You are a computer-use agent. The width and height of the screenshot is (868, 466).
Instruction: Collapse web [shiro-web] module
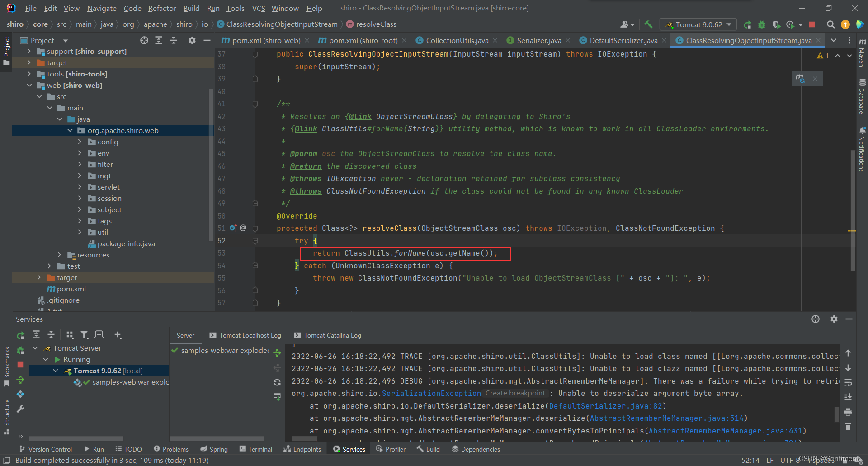(29, 85)
